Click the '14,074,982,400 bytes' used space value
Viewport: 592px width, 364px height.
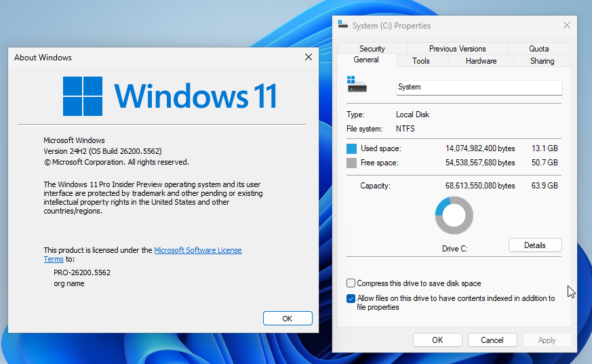pos(480,148)
